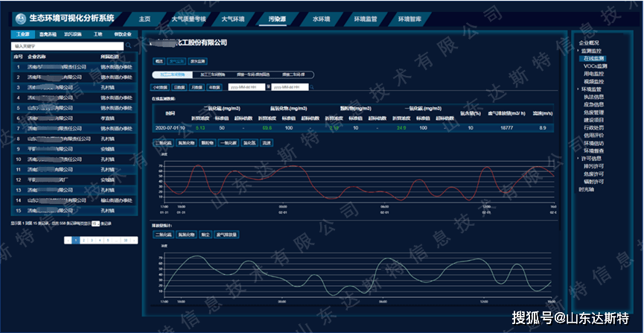Image resolution: width=644 pixels, height=333 pixels.
Task: Show 废气排放量 in emission statistics chart
Action: click(227, 235)
